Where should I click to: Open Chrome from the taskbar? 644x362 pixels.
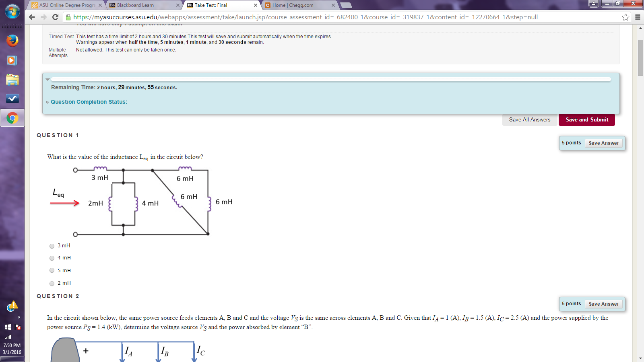coord(12,118)
